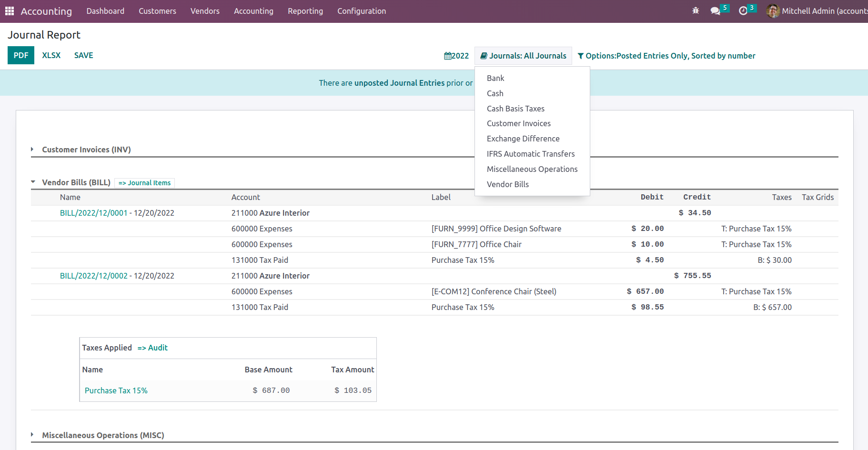
Task: Click the Office Chair line label
Action: [476, 244]
